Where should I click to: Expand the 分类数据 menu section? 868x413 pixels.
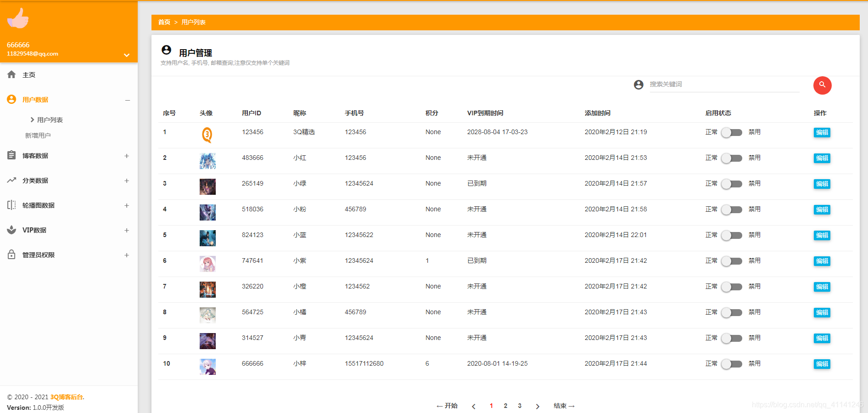pyautogui.click(x=127, y=181)
